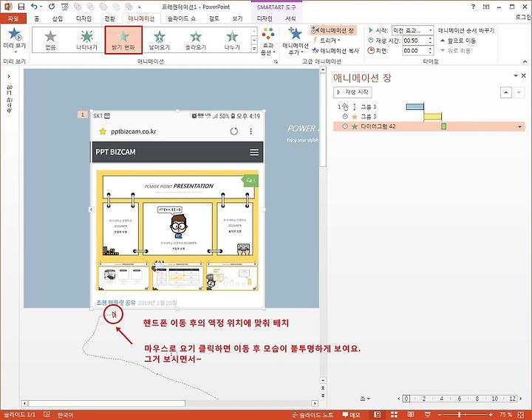The image size is (532, 420).
Task: Switch to the 홈 tab
Action: click(x=37, y=18)
